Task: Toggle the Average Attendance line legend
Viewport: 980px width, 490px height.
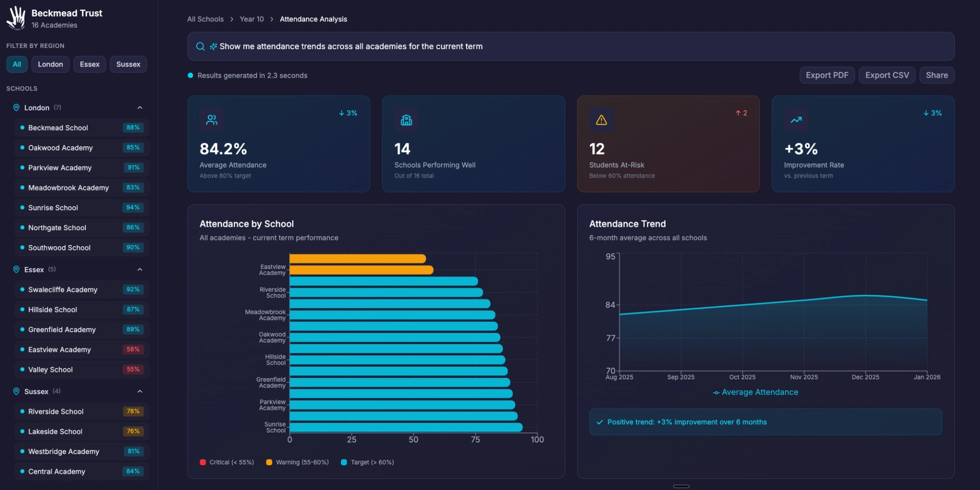Action: (755, 393)
